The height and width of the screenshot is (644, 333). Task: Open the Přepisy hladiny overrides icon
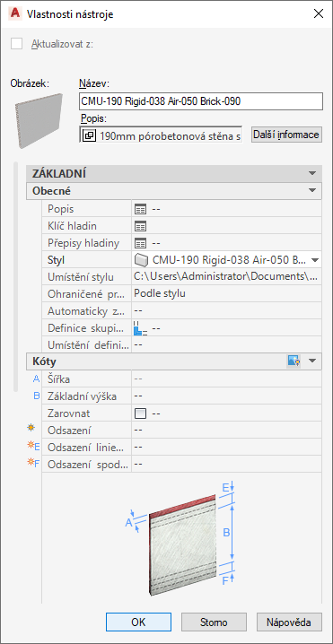pyautogui.click(x=141, y=243)
